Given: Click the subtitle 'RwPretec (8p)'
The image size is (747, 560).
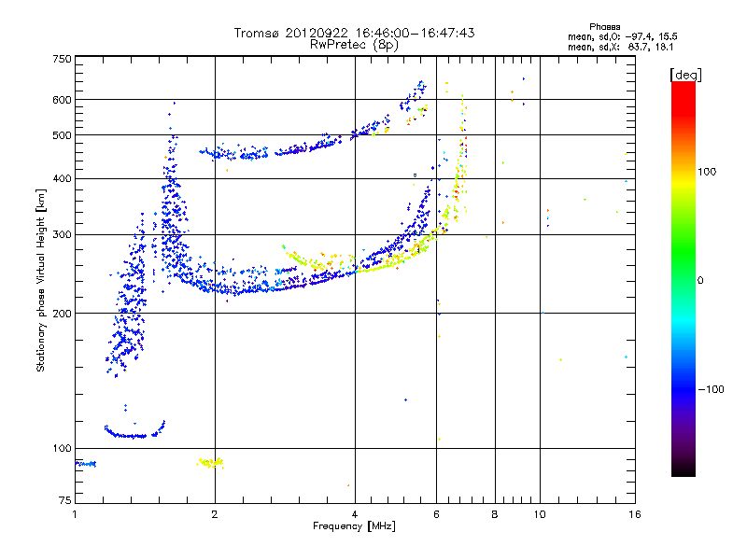Looking at the screenshot, I should point(354,45).
